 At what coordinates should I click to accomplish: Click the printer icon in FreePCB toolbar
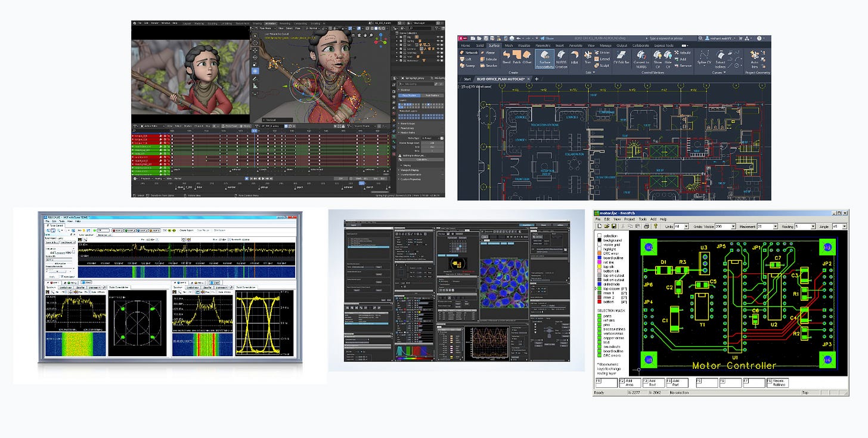tap(646, 227)
